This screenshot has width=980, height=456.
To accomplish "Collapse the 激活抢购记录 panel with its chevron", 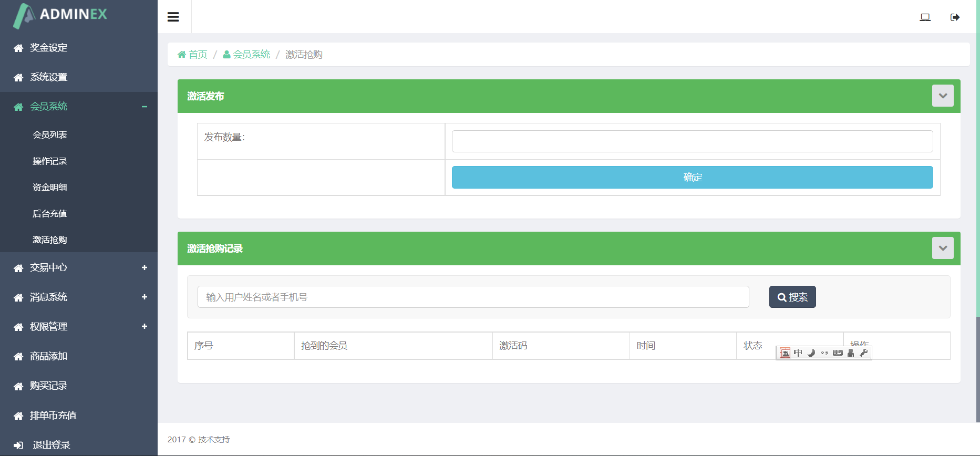I will [x=943, y=248].
